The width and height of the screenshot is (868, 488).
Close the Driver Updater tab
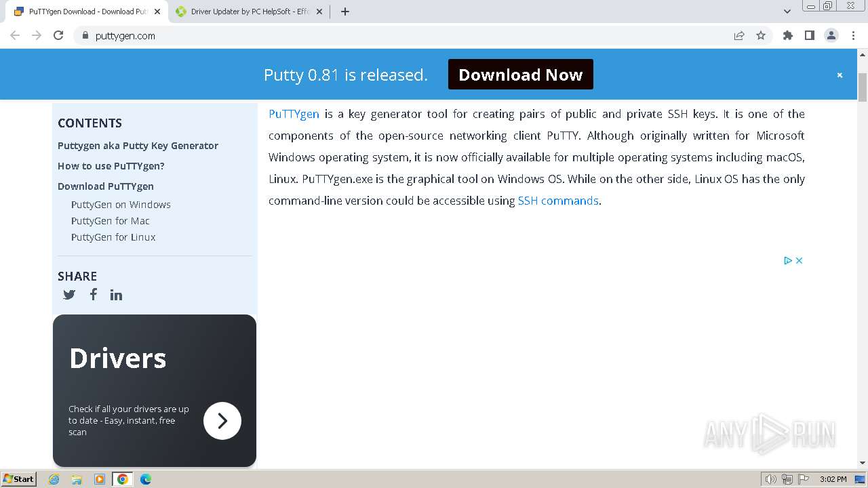pos(319,12)
